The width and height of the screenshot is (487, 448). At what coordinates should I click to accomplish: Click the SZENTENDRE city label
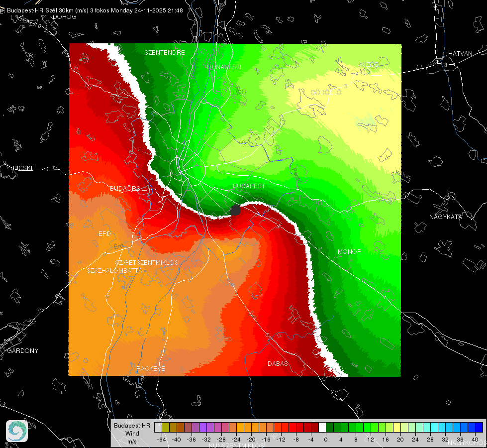coord(165,53)
